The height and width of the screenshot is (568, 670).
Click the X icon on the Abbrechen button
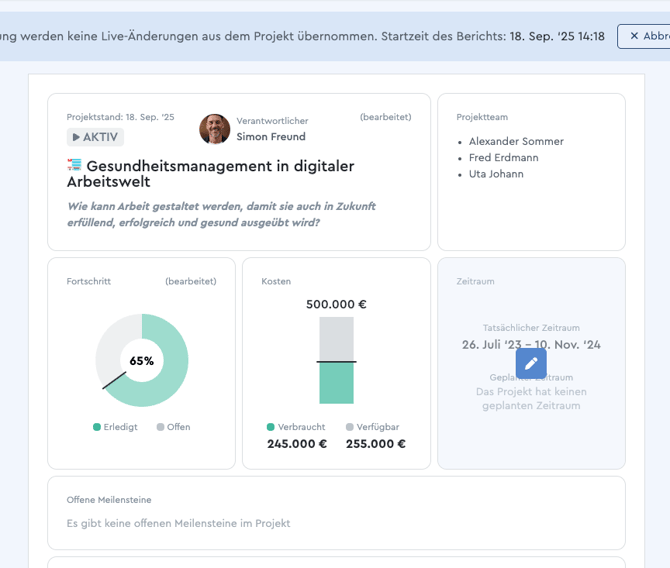(x=634, y=36)
